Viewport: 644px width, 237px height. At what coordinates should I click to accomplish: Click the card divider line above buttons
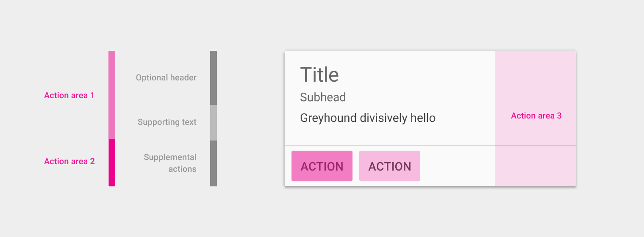[x=390, y=145]
